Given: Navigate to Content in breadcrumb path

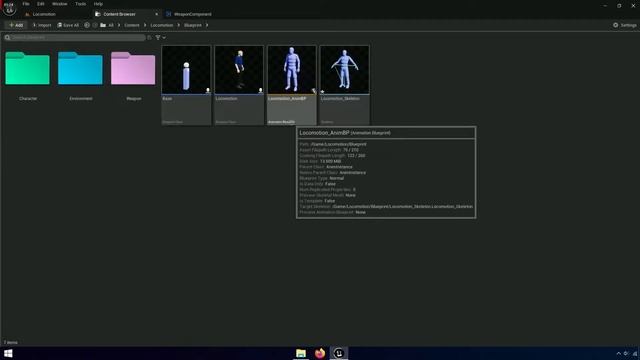Looking at the screenshot, I should pyautogui.click(x=131, y=25).
